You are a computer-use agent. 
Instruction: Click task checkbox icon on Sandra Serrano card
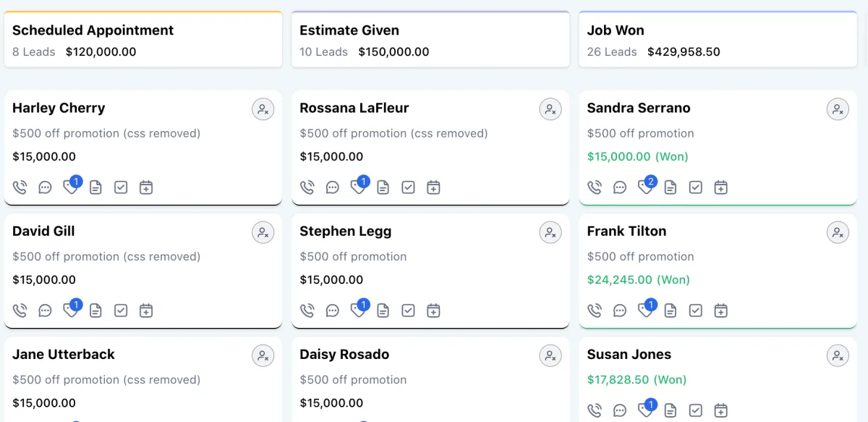point(695,187)
